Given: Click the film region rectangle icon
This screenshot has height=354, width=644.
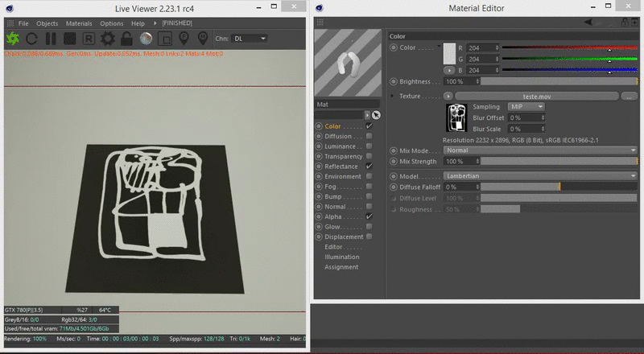Looking at the screenshot, I should pyautogui.click(x=165, y=39).
